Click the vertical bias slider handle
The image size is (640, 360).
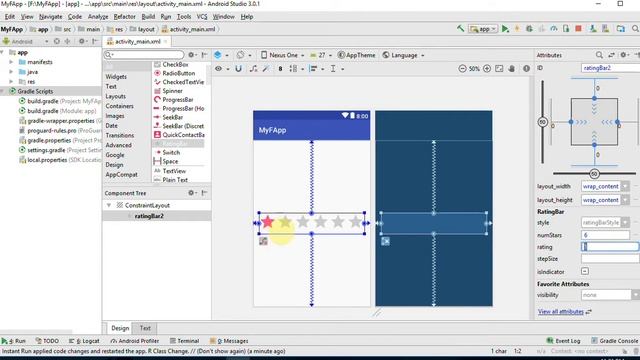(x=542, y=122)
